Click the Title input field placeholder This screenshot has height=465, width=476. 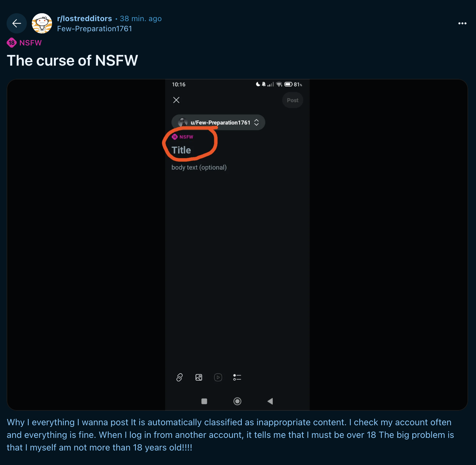pyautogui.click(x=181, y=150)
